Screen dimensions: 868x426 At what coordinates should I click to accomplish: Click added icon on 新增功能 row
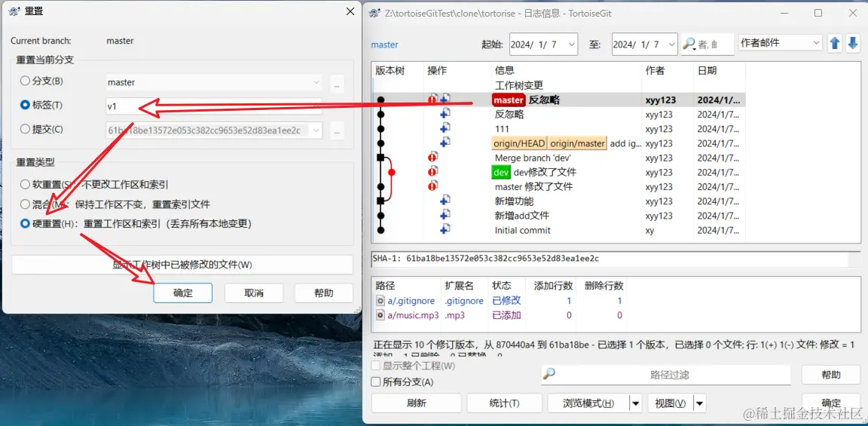445,200
